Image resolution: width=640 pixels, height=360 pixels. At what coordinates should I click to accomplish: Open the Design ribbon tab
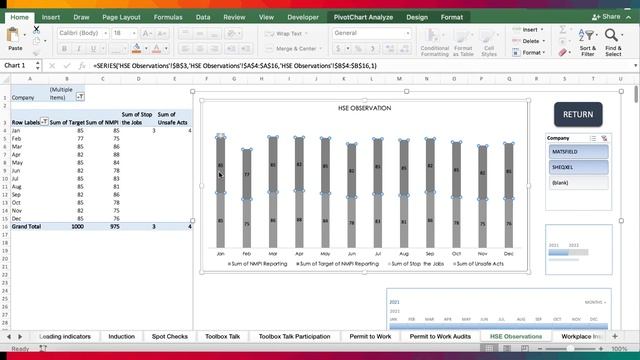pos(417,17)
